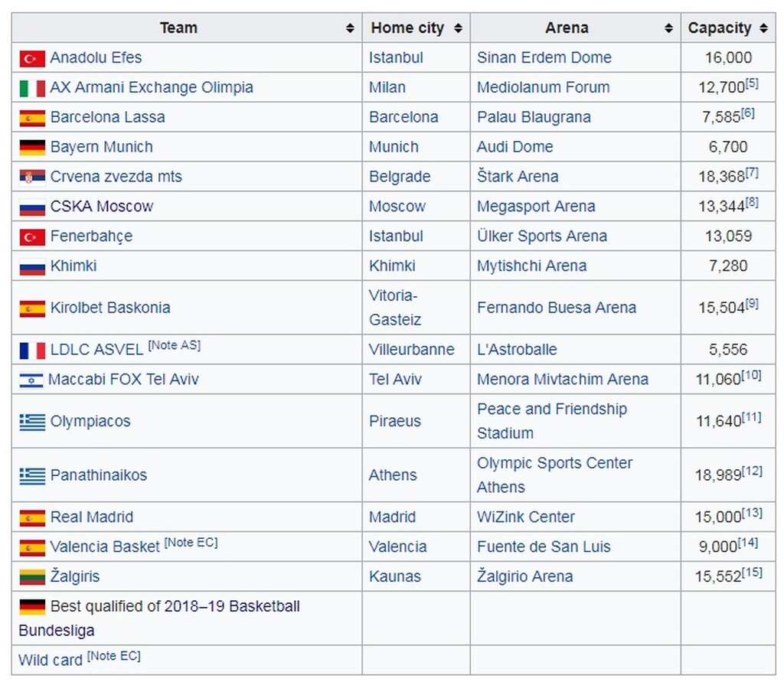
Task: Click Russian flag beside Khimki team
Action: pos(32,266)
